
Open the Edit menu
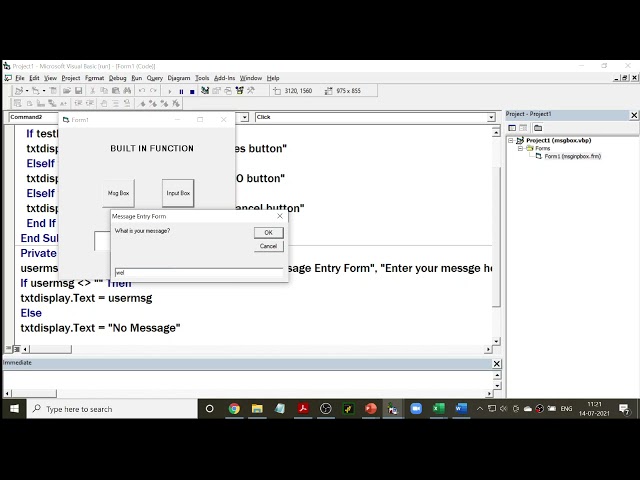(34, 78)
